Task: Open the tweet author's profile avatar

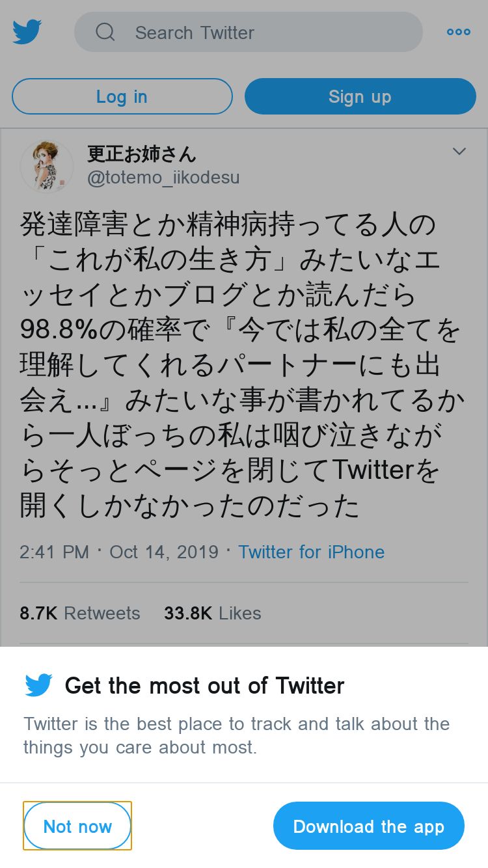Action: (x=47, y=167)
